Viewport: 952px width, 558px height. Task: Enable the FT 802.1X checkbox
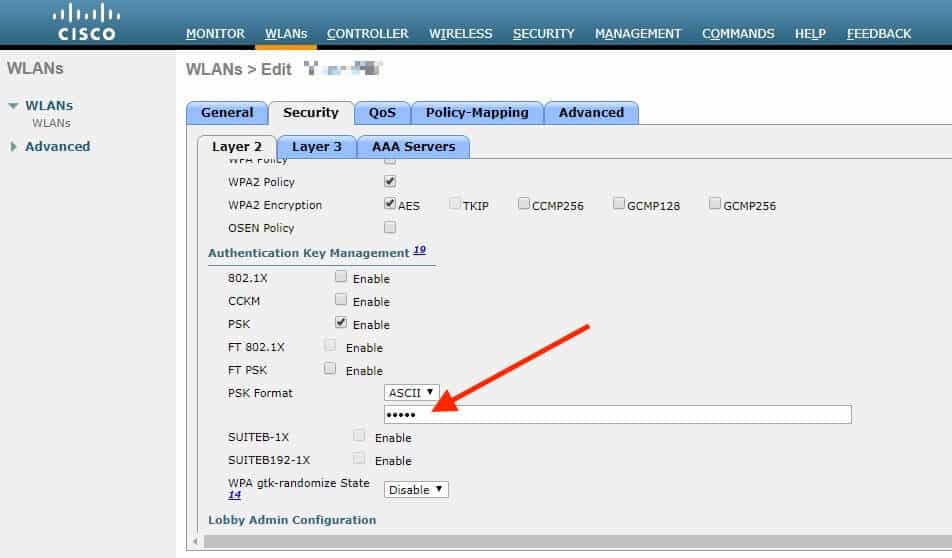pyautogui.click(x=330, y=345)
